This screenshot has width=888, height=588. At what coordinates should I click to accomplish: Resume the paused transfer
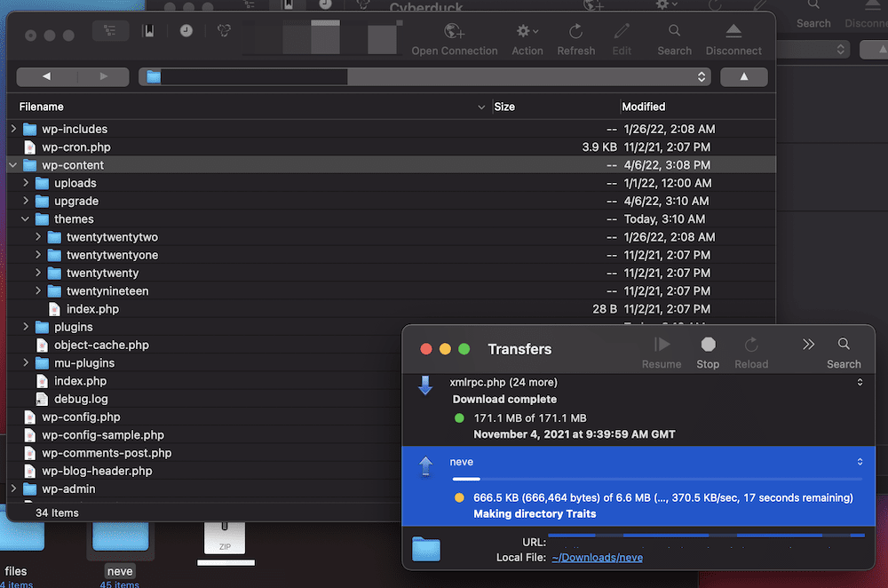662,350
